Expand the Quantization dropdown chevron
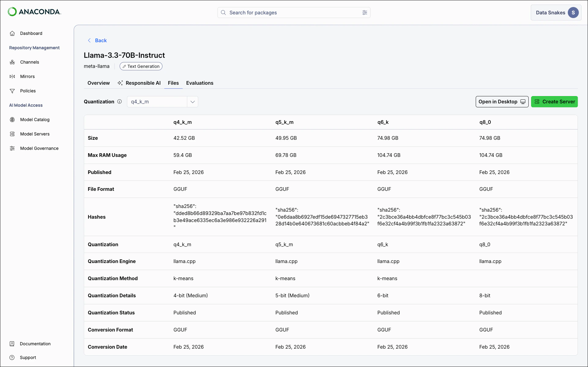The height and width of the screenshot is (367, 588). [x=192, y=102]
